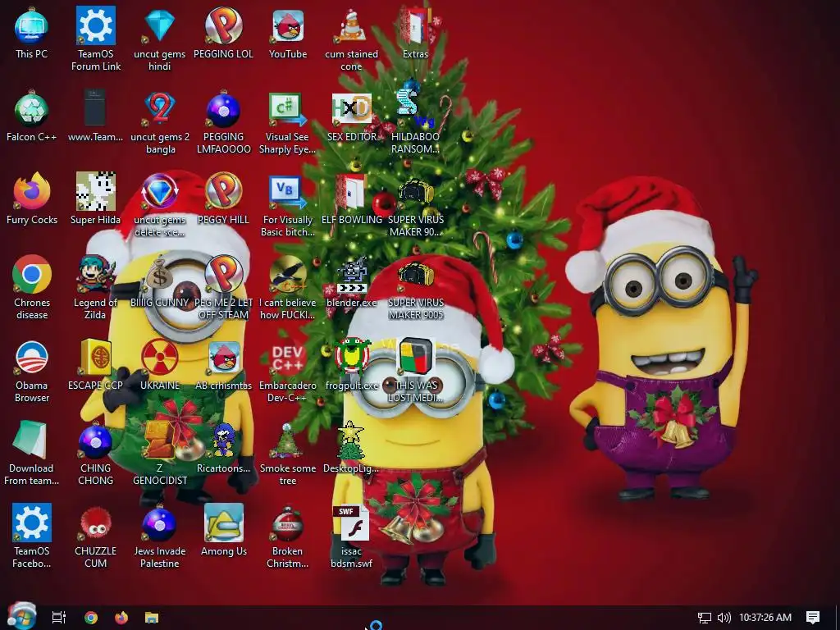Open Task View on the taskbar
Viewport: 840px width, 630px height.
tap(58, 617)
